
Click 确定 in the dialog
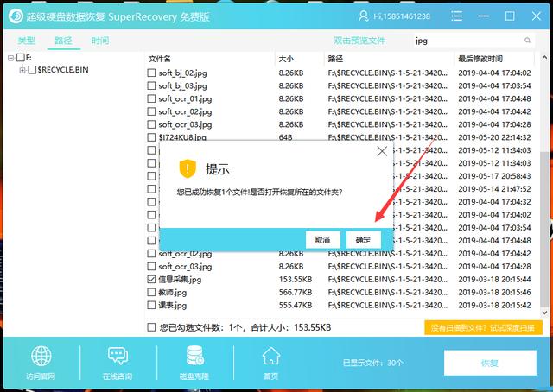pos(363,240)
